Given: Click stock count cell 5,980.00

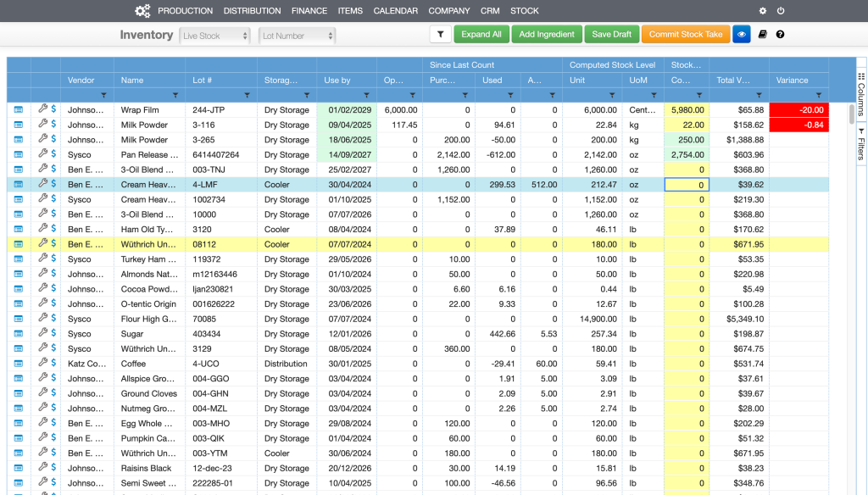Looking at the screenshot, I should [x=687, y=109].
